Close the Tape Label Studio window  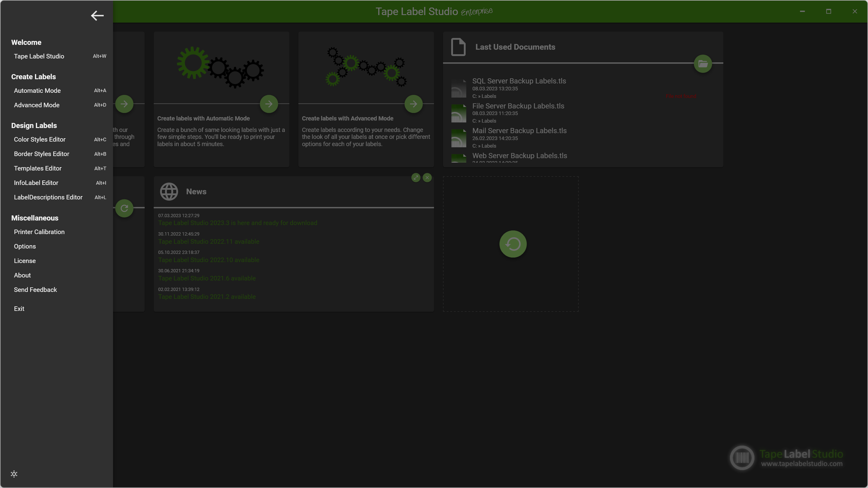tap(855, 11)
